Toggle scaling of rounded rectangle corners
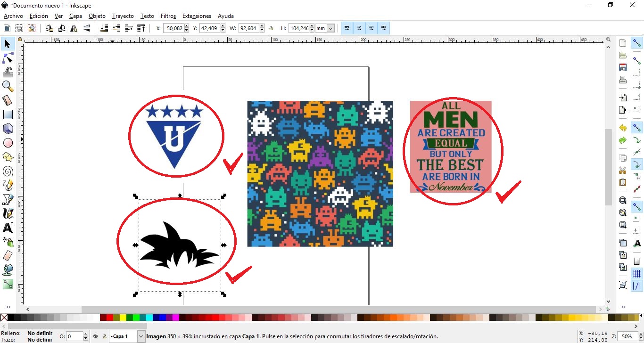 [x=359, y=28]
